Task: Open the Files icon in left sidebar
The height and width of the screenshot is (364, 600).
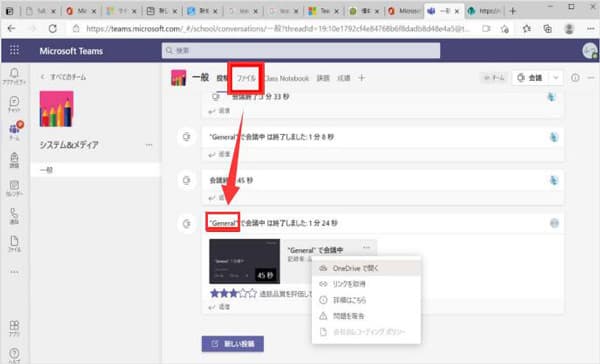Action: (14, 244)
